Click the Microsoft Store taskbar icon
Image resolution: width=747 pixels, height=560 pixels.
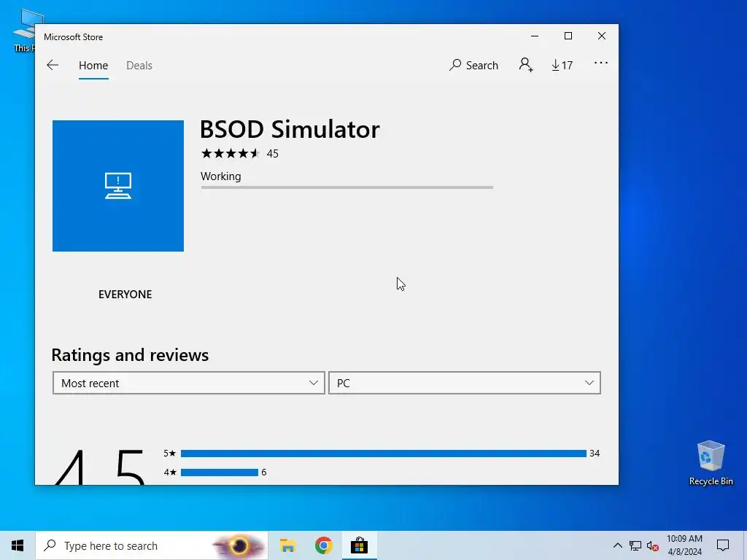click(359, 545)
